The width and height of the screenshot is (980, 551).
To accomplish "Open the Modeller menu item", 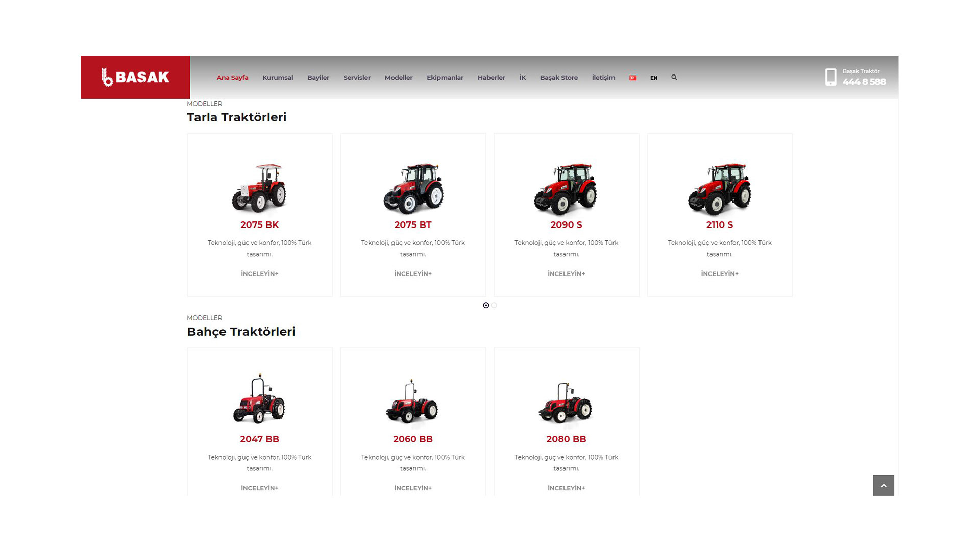I will pos(398,78).
